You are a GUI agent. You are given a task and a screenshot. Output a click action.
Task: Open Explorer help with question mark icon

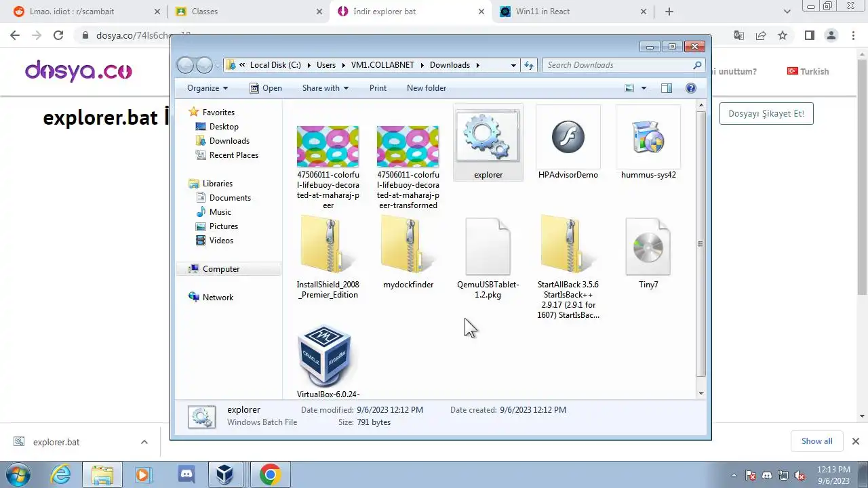pos(691,88)
